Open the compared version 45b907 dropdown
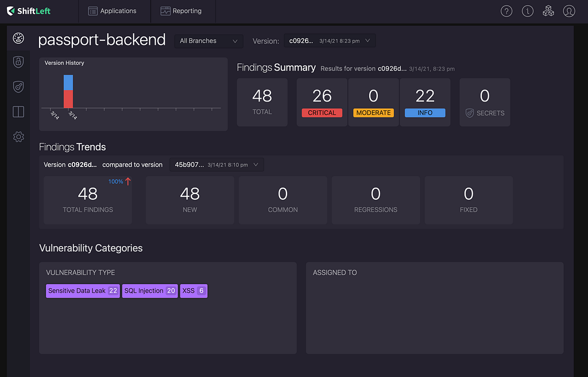This screenshot has height=377, width=588. (216, 165)
